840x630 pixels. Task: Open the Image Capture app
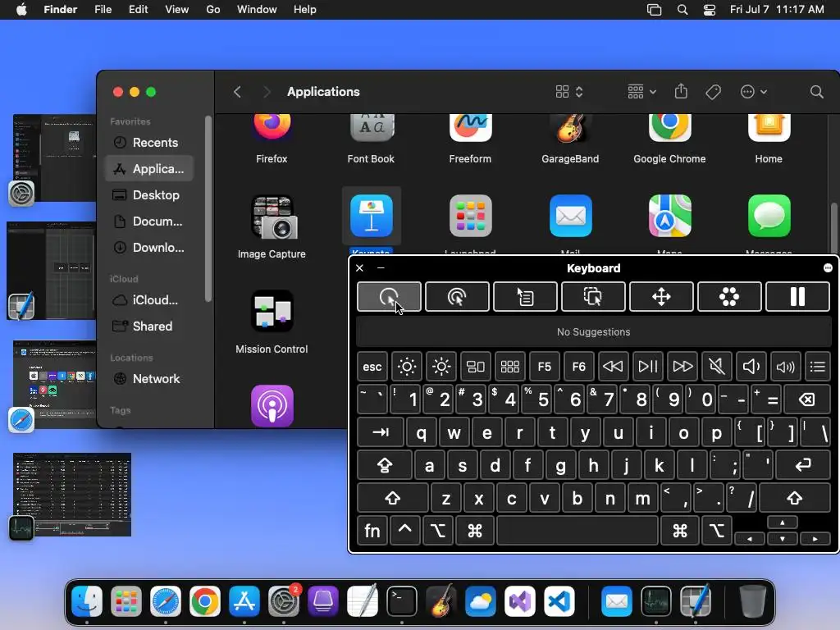274,217
